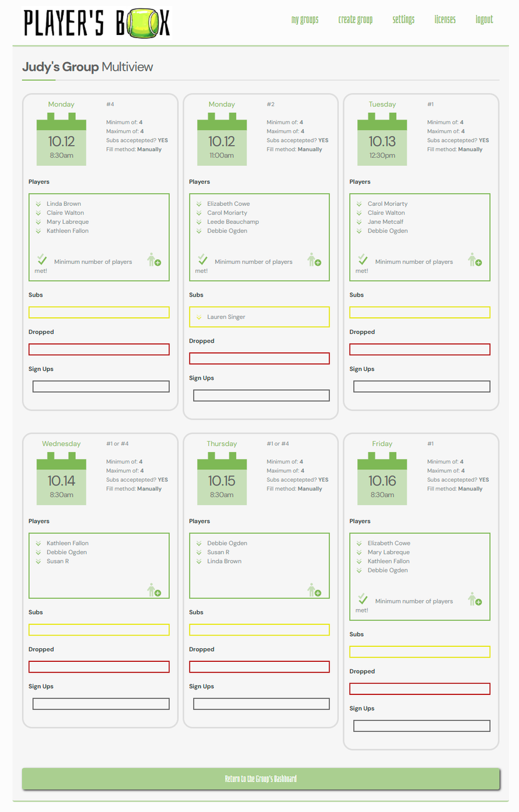
Task: Click the Monday 10.12 8:30am calendar icon
Action: coord(61,139)
